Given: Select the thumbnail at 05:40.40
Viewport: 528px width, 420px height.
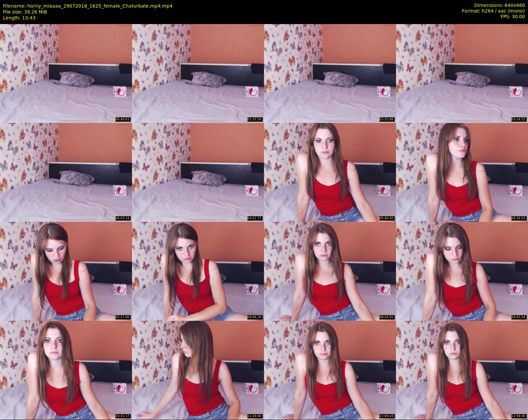Looking at the screenshot, I should coord(330,172).
